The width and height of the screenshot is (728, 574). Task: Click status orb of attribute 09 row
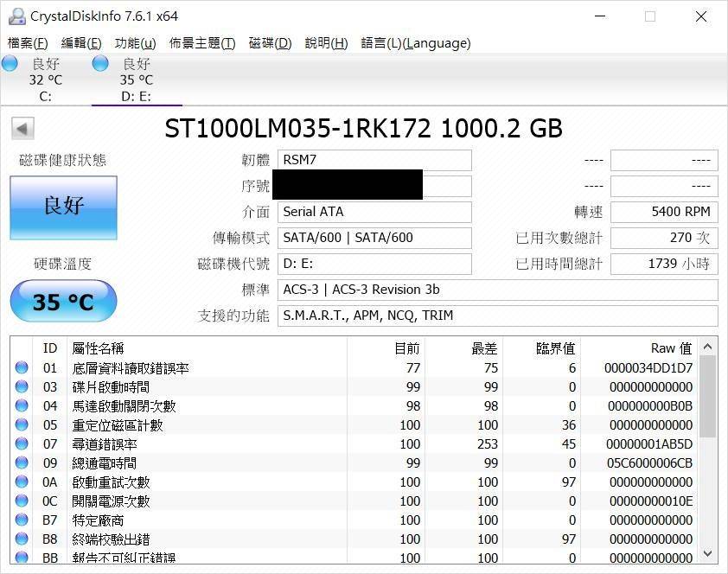22,462
